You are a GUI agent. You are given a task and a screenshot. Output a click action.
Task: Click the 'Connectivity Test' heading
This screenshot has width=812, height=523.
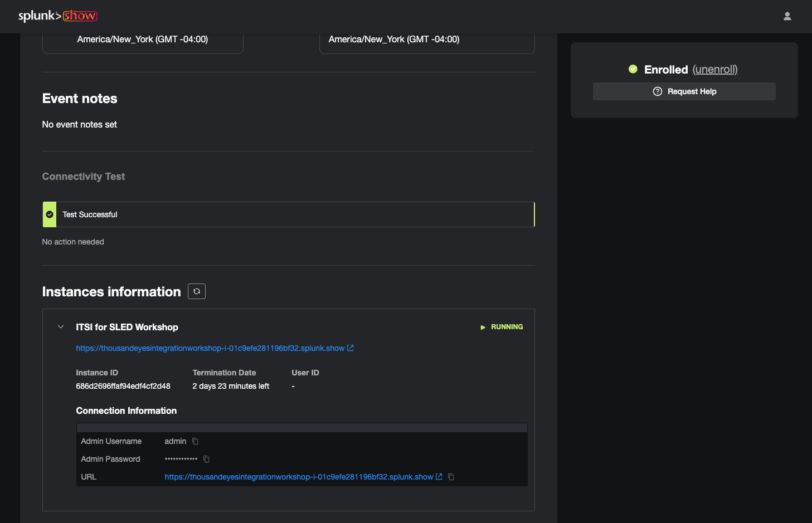84,177
